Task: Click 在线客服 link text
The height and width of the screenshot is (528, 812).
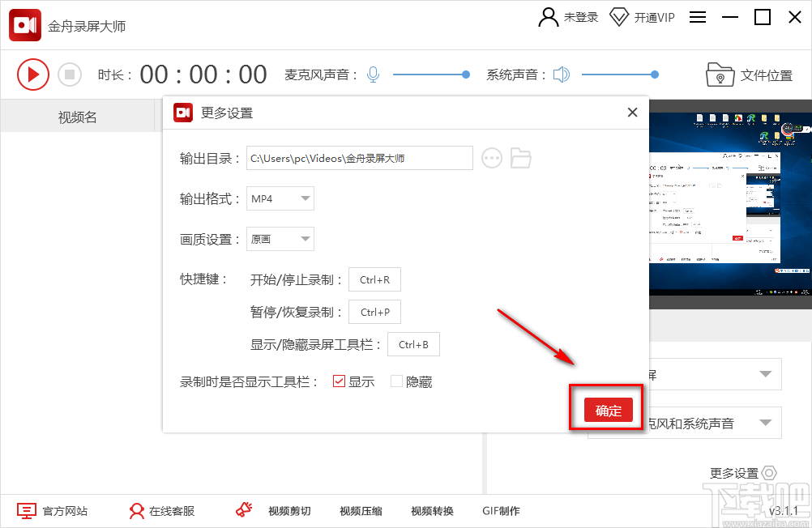Action: coord(172,511)
